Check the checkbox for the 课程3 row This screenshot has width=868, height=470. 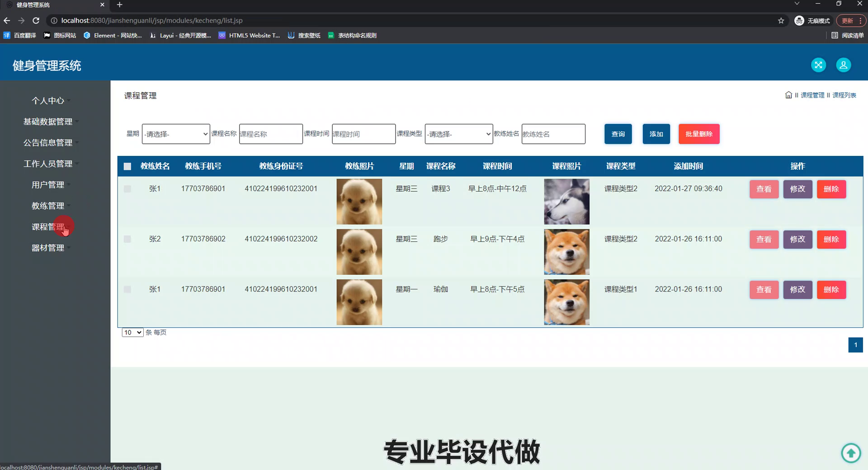127,189
